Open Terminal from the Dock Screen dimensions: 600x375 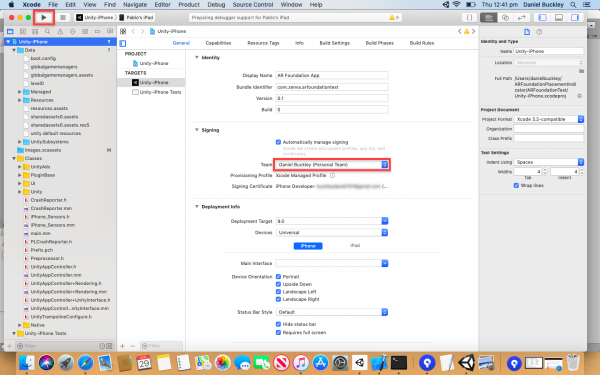click(399, 362)
